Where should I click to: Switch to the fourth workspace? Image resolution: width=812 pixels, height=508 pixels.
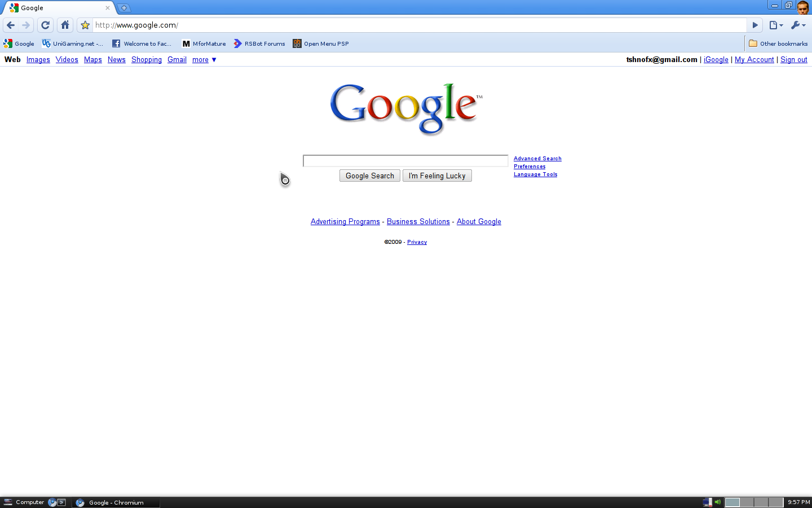(x=776, y=502)
